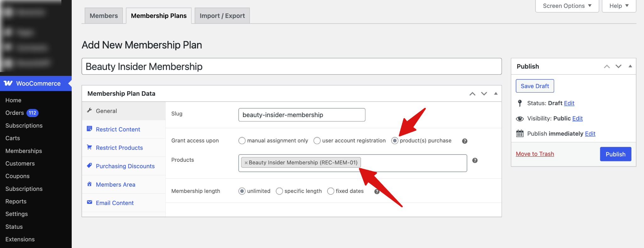This screenshot has width=644, height=248.
Task: Select specific length membership option
Action: pos(279,191)
